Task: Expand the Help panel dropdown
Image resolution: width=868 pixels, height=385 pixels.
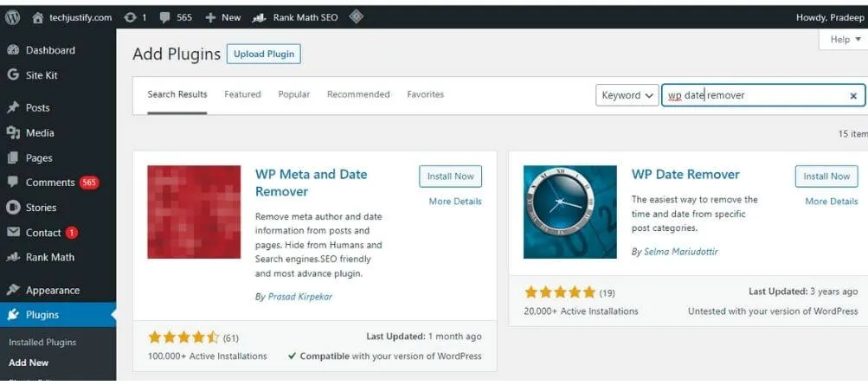Action: [x=845, y=40]
